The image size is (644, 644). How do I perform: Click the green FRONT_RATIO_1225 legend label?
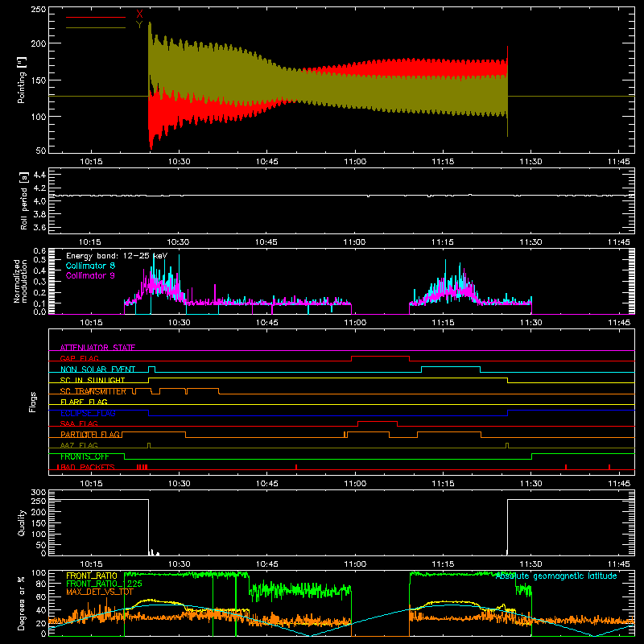click(104, 584)
